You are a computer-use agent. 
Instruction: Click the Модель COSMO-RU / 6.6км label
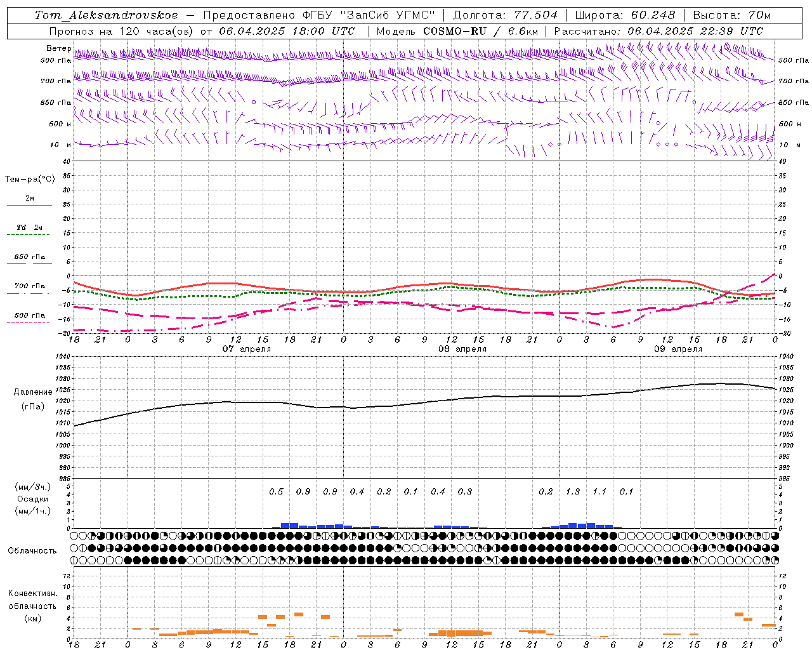pyautogui.click(x=457, y=31)
